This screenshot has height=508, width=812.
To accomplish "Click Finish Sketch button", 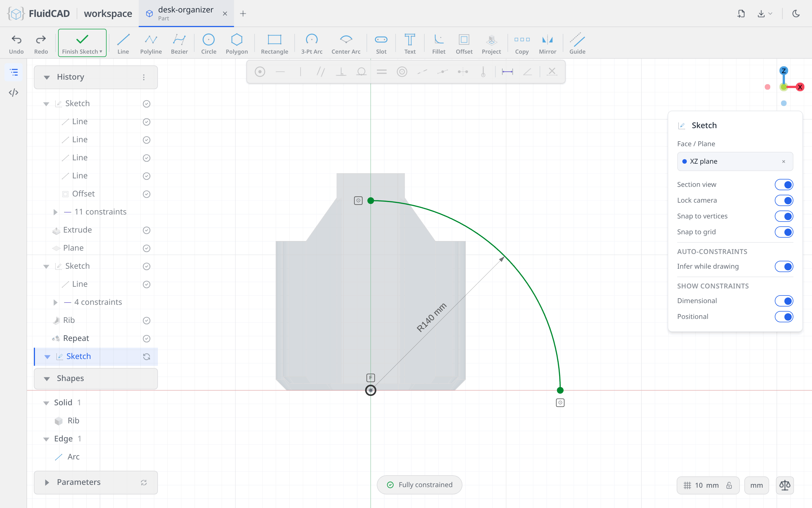I will (82, 43).
